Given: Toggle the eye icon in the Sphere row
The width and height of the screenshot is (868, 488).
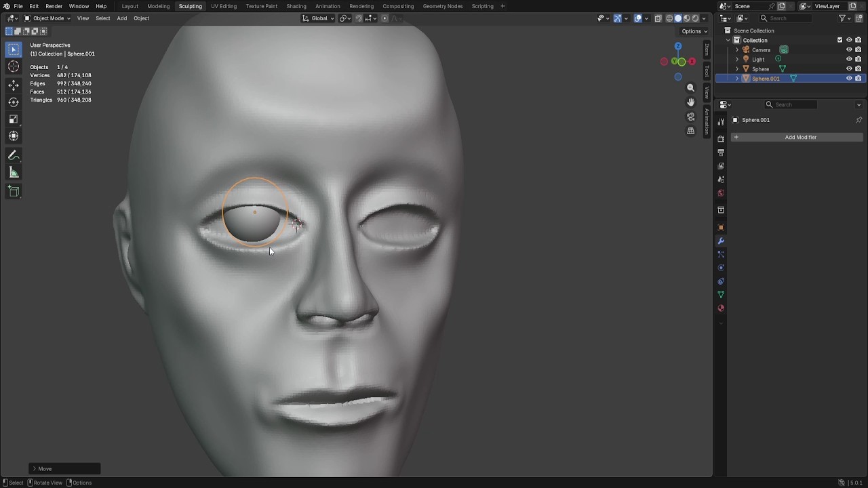Looking at the screenshot, I should pyautogui.click(x=849, y=68).
